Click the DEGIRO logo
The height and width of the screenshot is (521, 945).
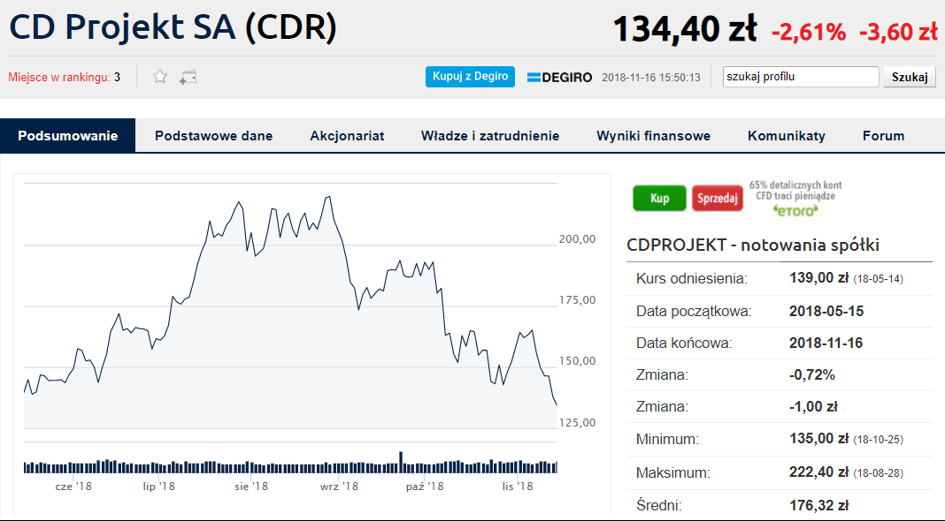[x=560, y=77]
